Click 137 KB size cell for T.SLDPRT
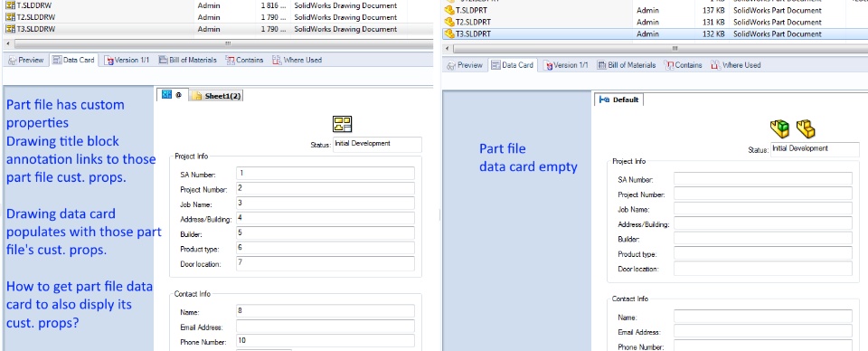The image size is (868, 351). 714,10
